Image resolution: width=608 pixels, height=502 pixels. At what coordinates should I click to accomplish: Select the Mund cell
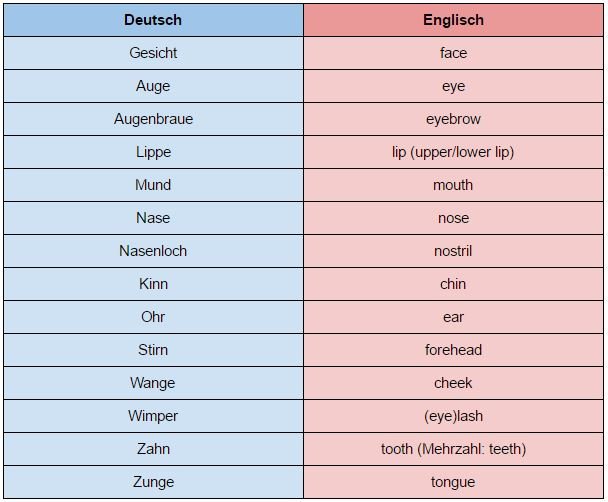tap(154, 185)
